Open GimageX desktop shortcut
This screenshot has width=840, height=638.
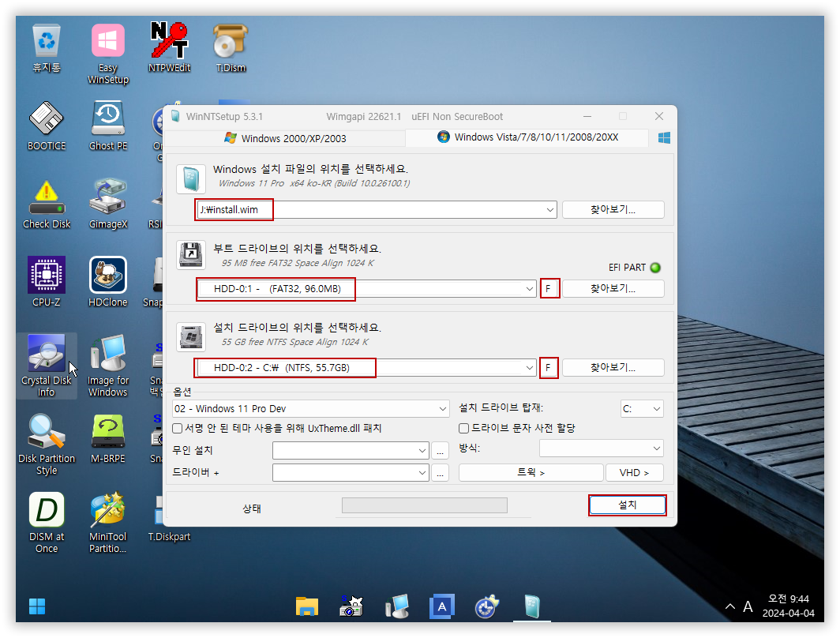point(107,205)
